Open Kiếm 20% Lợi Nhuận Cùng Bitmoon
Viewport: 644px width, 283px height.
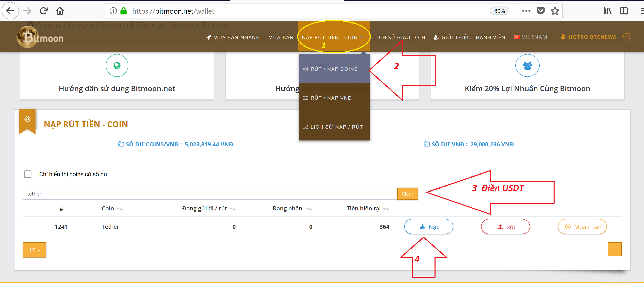527,89
